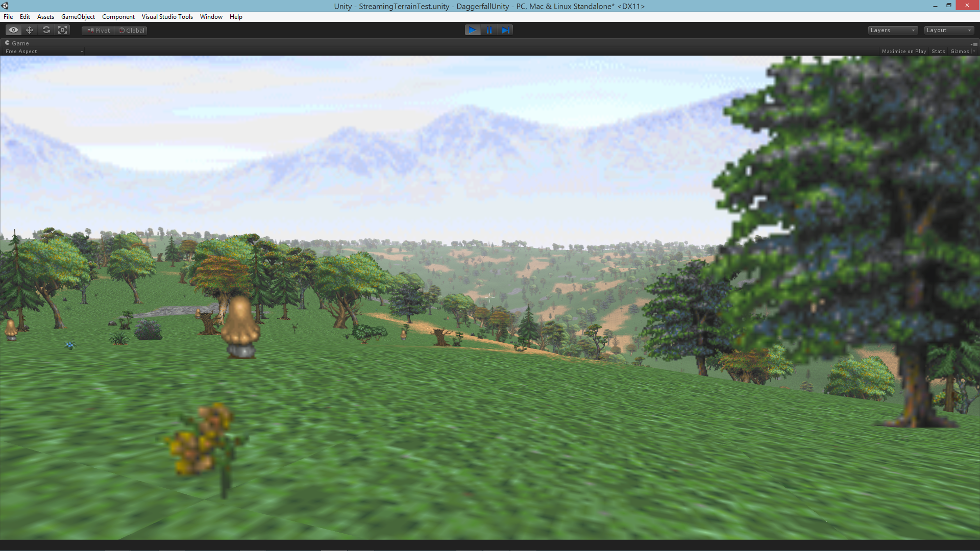Screen dimensions: 980x551
Task: Click the Play button to start game
Action: [x=473, y=30]
